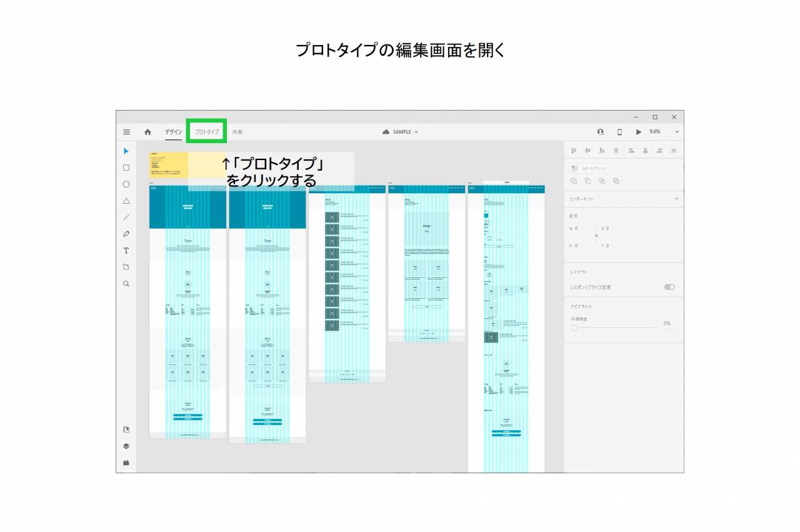
Task: Select the Pen tool
Action: pos(126,234)
